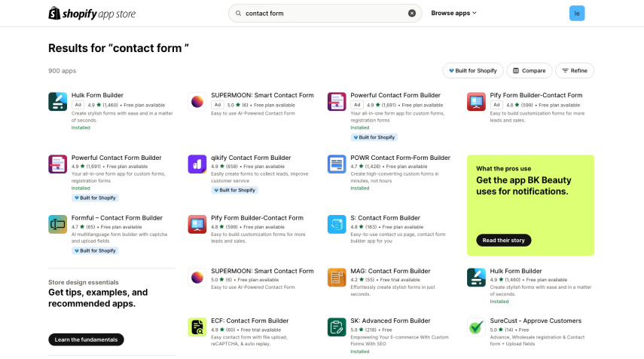Image resolution: width=644 pixels, height=359 pixels.
Task: Open 'Formful – Contact Form Builder' title
Action: click(117, 218)
